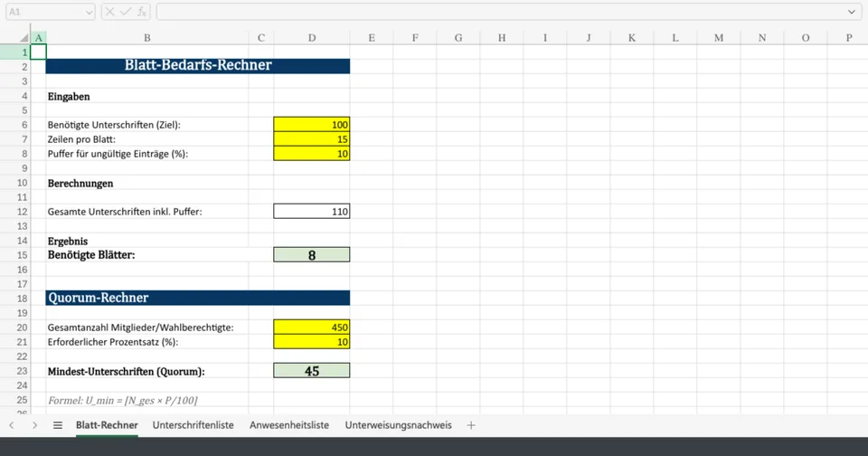Viewport: 868px width, 456px height.
Task: Open the Unterweisungsnachweis sheet tab
Action: (x=399, y=425)
